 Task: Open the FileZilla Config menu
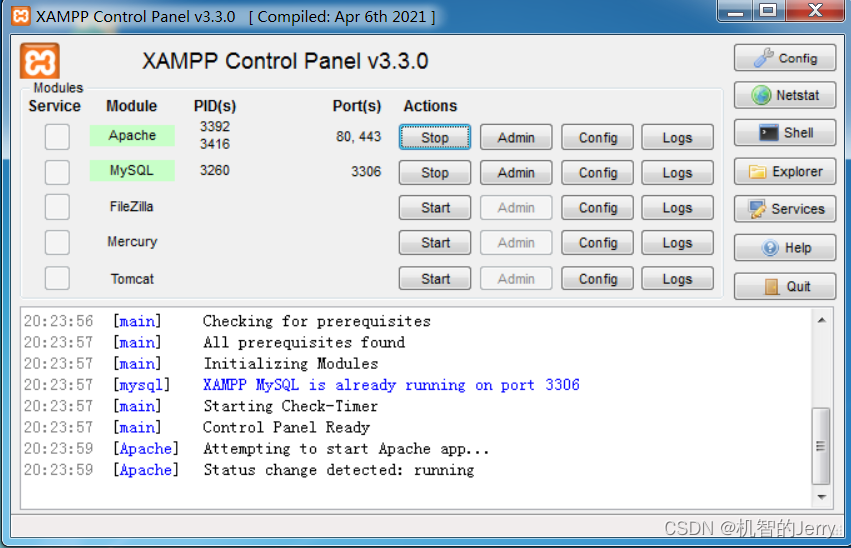coord(598,208)
